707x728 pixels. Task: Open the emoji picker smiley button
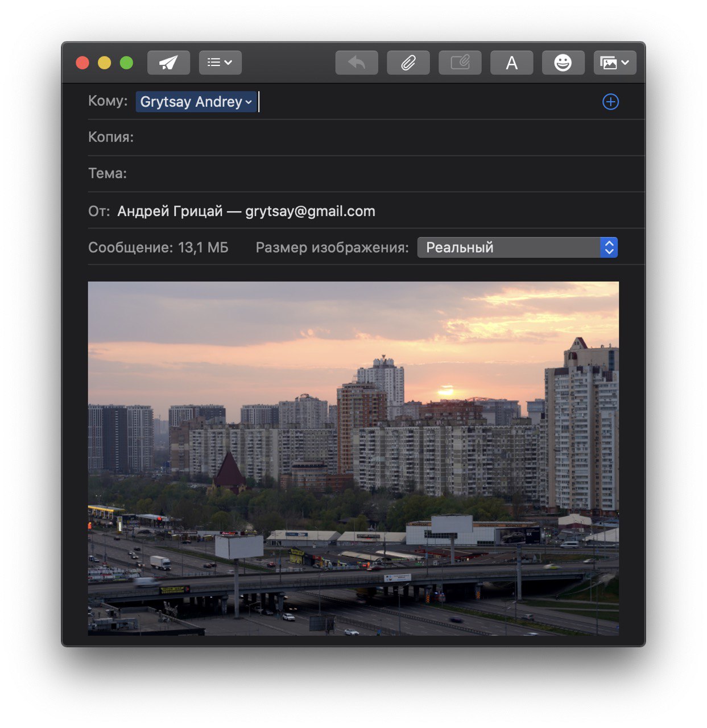tap(563, 63)
